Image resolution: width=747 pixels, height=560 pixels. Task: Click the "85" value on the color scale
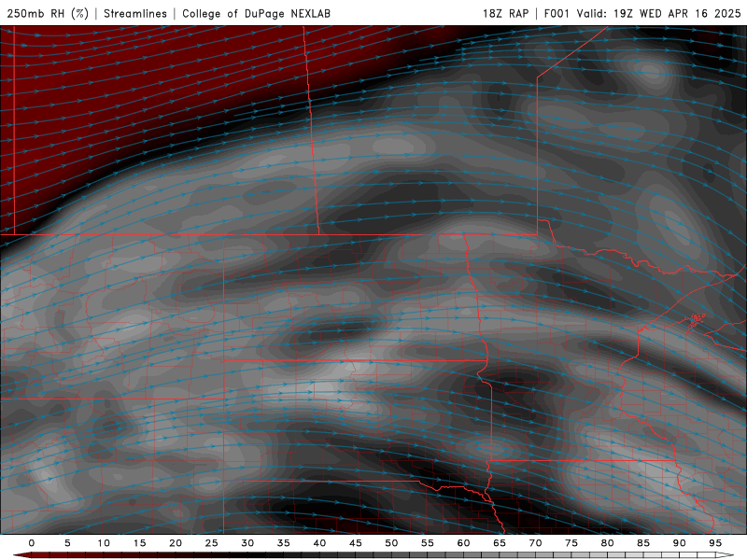click(642, 543)
